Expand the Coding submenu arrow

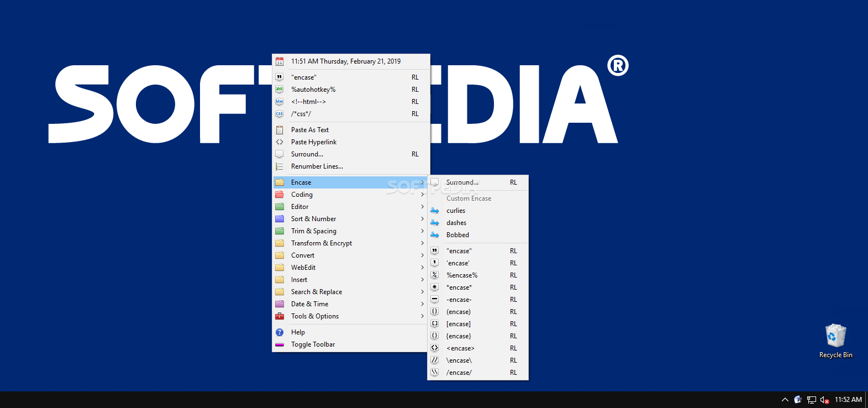click(423, 195)
